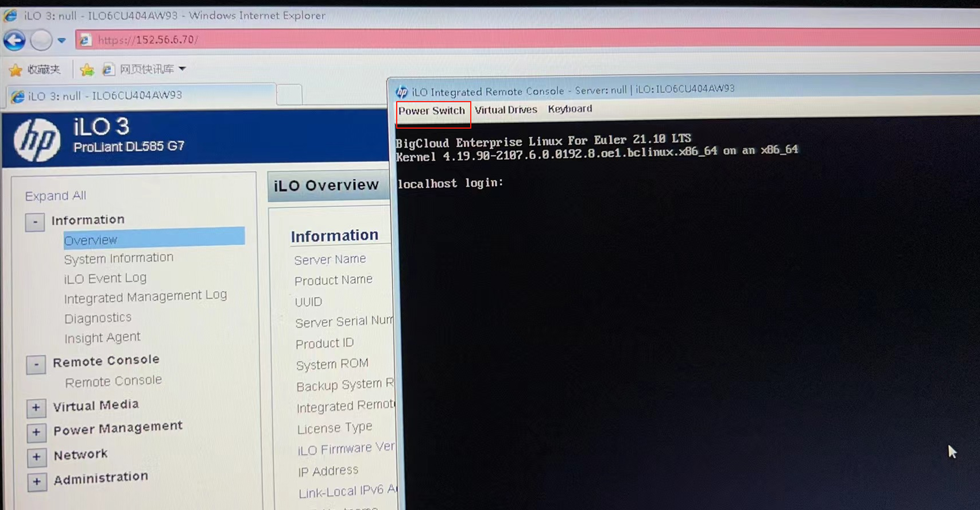Open the 网页快讯库 web slice gallery
This screenshot has width=980, height=510.
point(144,69)
